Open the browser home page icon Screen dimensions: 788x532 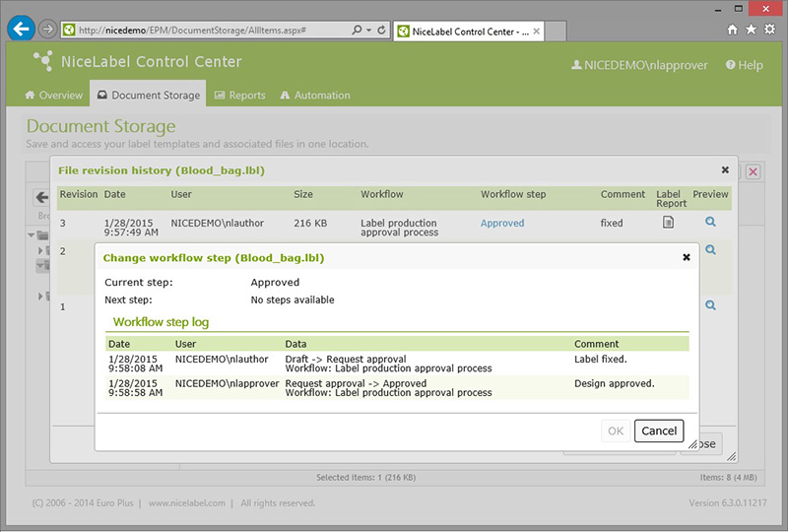[x=732, y=30]
